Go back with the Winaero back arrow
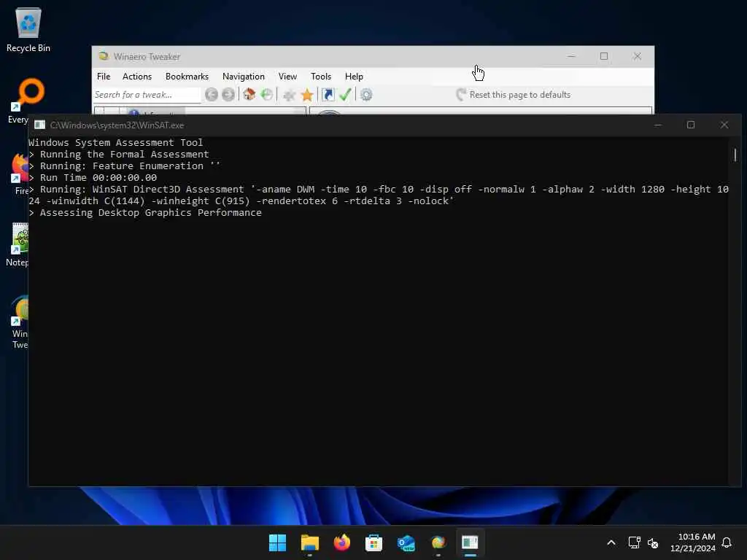Screen dimensions: 747x560 (212, 95)
